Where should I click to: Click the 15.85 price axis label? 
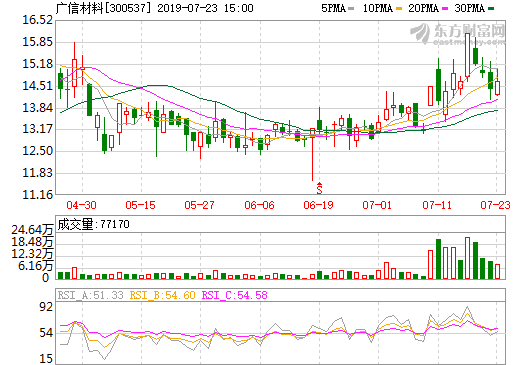(37, 42)
